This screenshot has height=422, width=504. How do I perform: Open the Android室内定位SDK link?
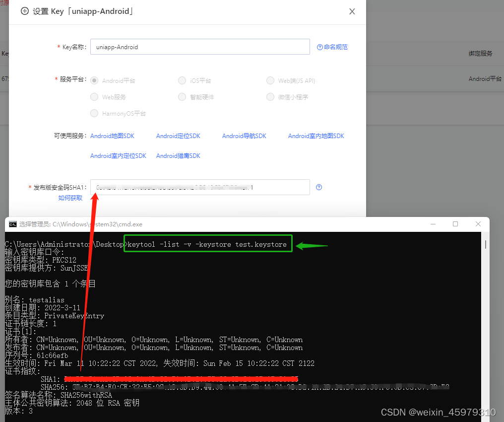click(x=118, y=156)
